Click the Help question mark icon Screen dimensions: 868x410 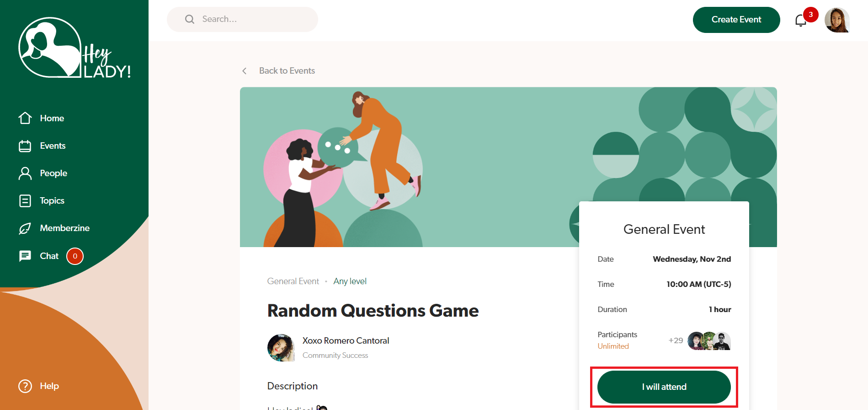pyautogui.click(x=25, y=386)
